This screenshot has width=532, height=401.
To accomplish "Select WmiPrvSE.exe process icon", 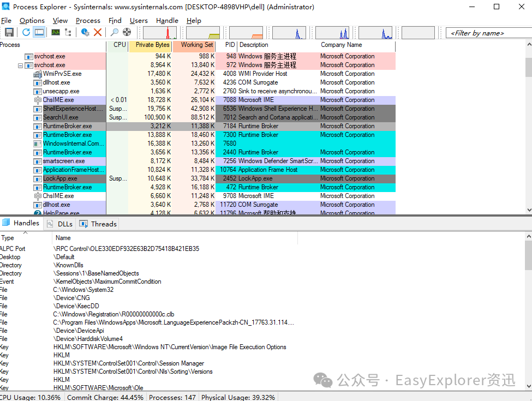I will pos(38,74).
